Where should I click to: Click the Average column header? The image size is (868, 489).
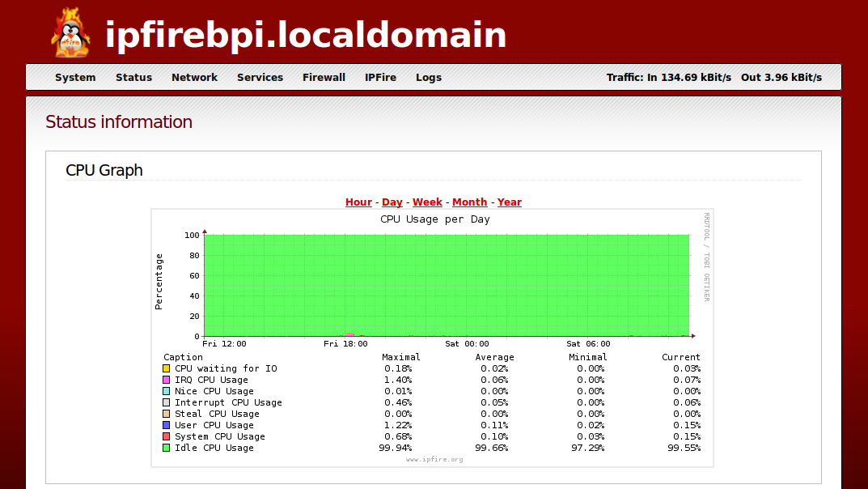coord(494,357)
